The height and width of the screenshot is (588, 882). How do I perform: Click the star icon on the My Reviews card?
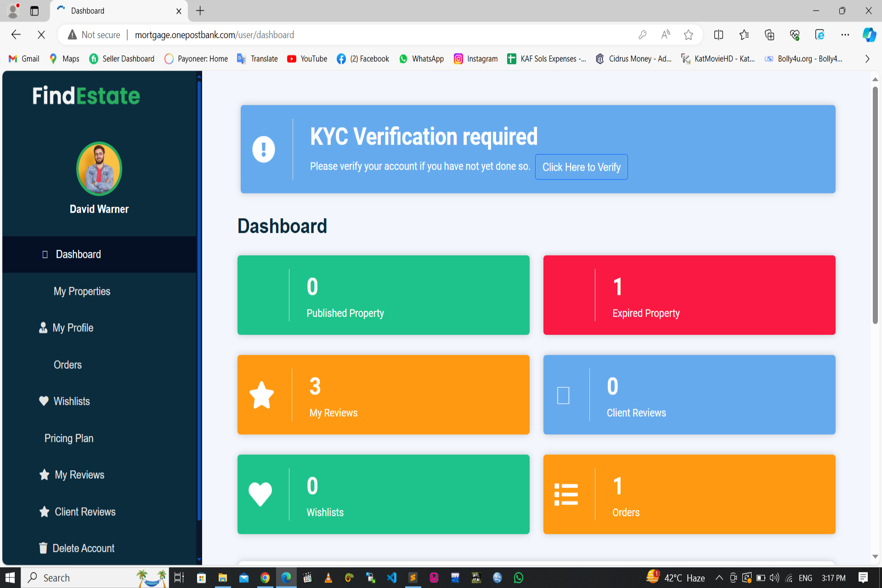[262, 395]
